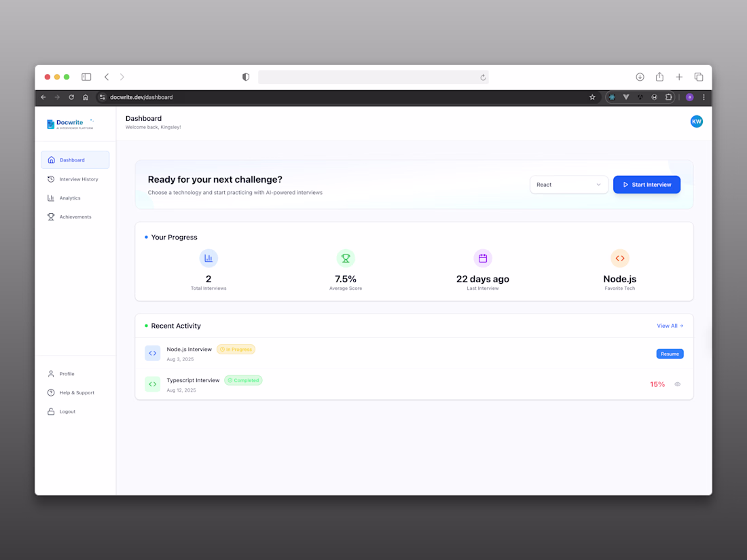Open the Dashboard sidebar item
Viewport: 747px width, 560px height.
click(75, 160)
